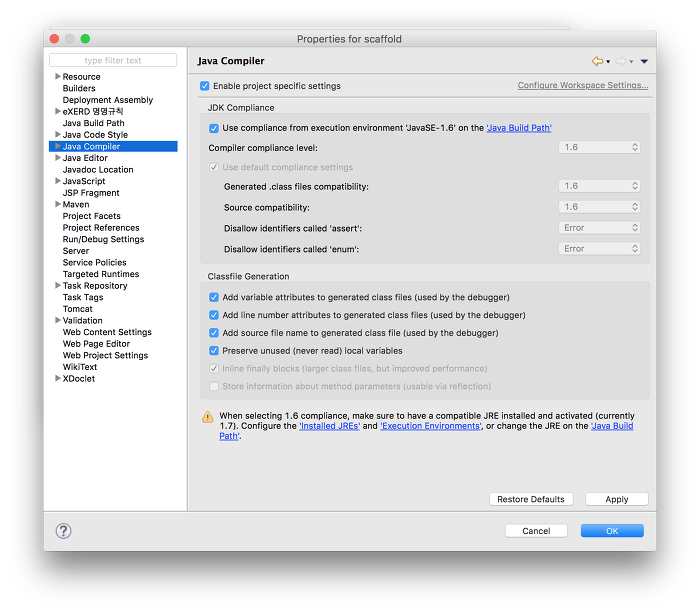Expand the Resource tree node

(x=58, y=76)
